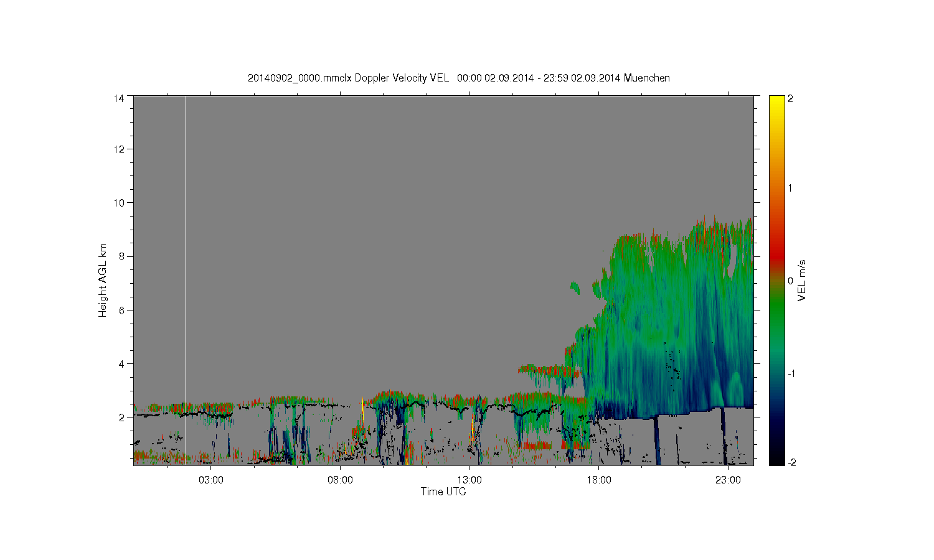Click the 23:00 time axis label

tap(728, 480)
